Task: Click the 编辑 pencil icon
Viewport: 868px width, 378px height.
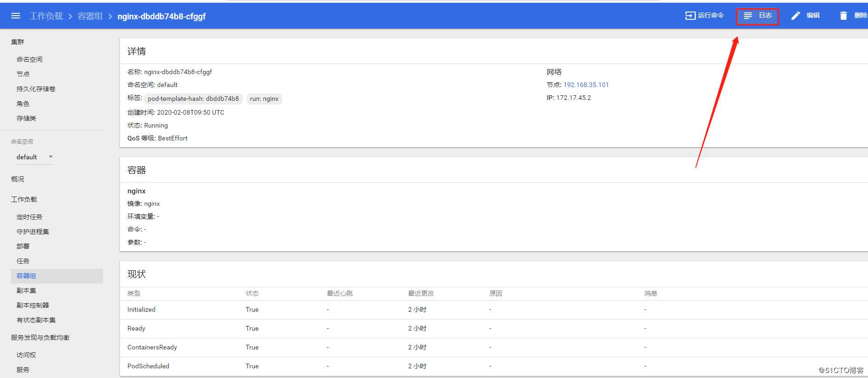Action: coord(796,16)
